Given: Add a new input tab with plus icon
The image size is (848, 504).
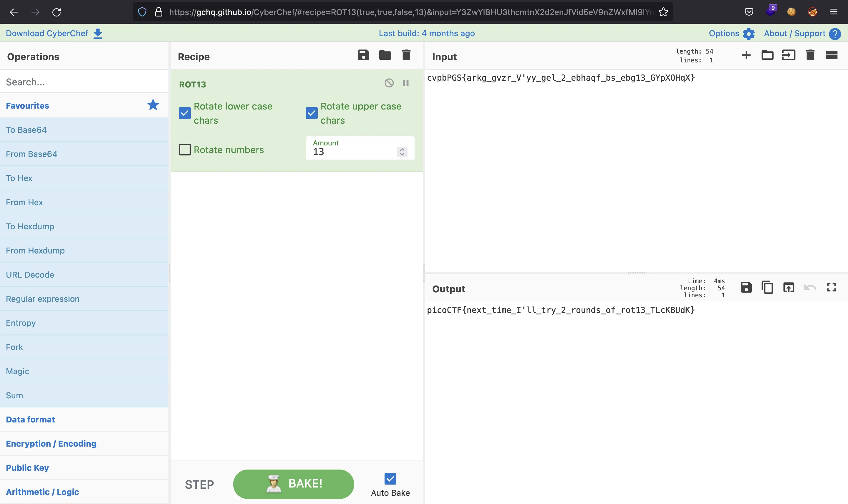Looking at the screenshot, I should click(x=746, y=55).
